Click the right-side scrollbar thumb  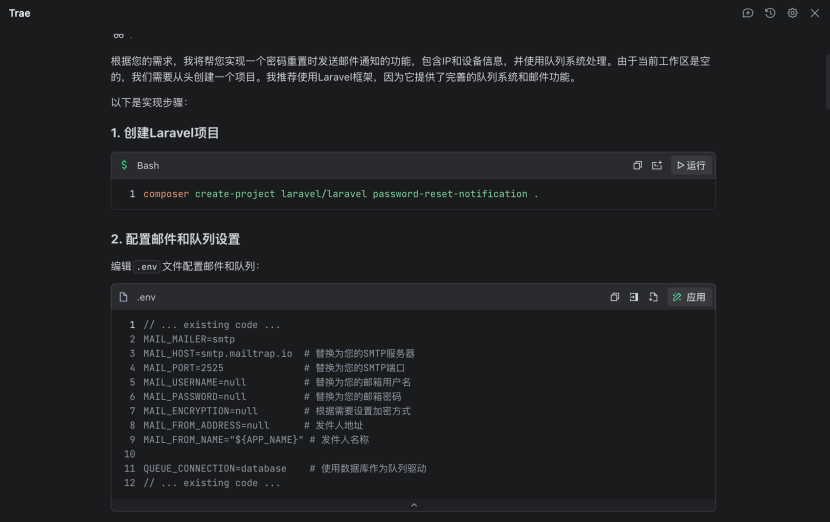click(x=827, y=81)
